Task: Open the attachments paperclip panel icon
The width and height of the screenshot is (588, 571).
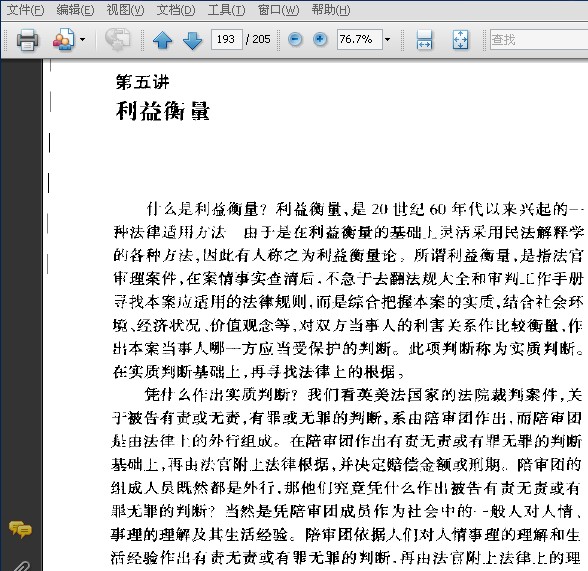Action: click(21, 565)
